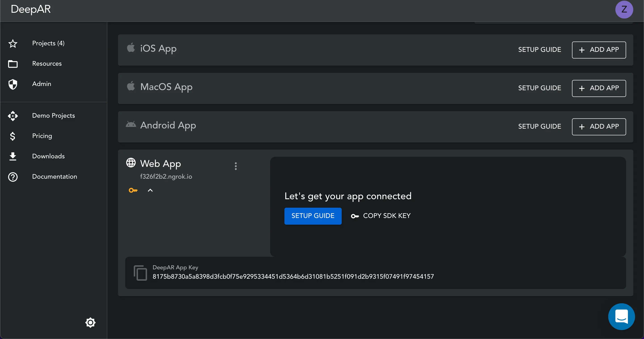Click the Android robot icon
Screen dimensions: 644x339
click(x=131, y=124)
